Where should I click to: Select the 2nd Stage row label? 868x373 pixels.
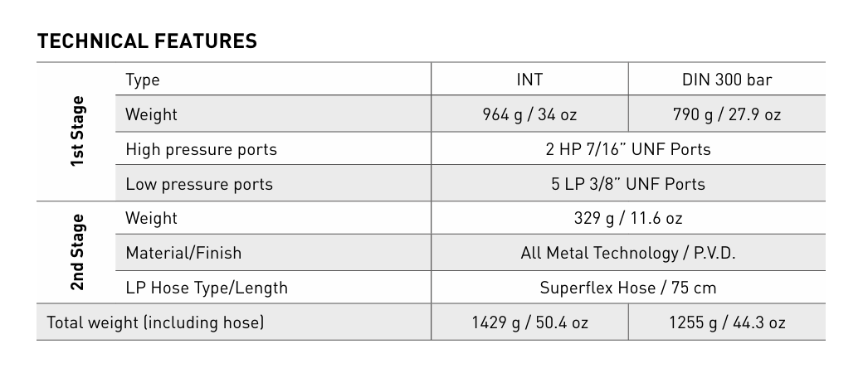[77, 253]
